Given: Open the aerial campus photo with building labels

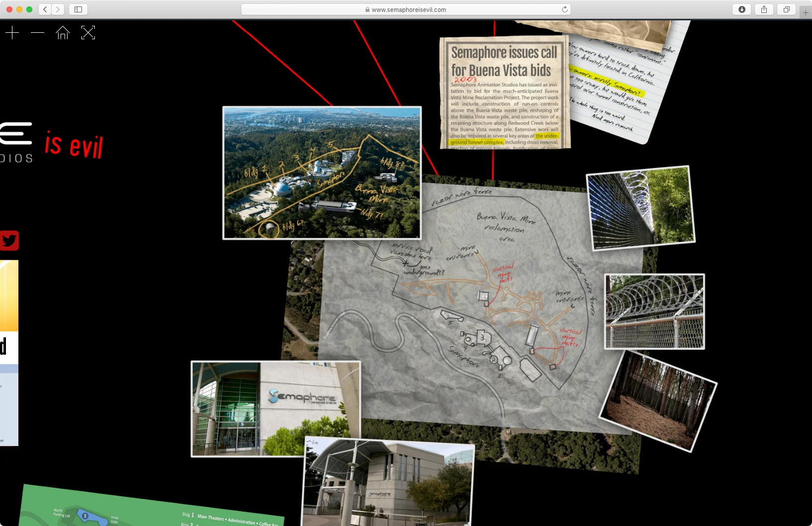Looking at the screenshot, I should [x=322, y=173].
